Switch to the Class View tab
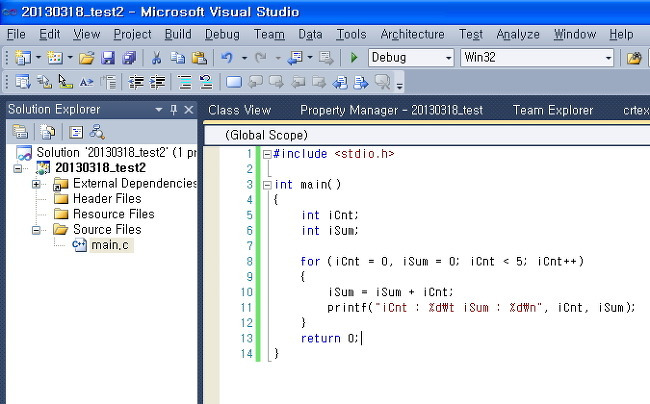Screen dimensions: 650x404 pos(239,110)
